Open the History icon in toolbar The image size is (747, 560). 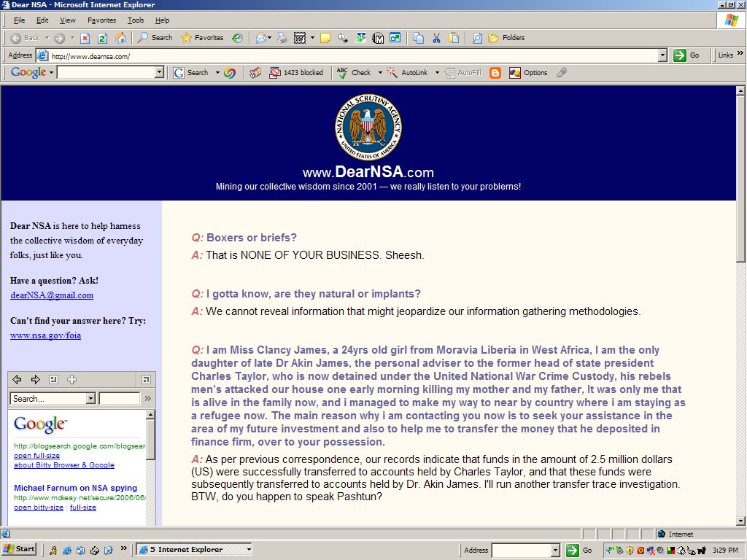237,38
